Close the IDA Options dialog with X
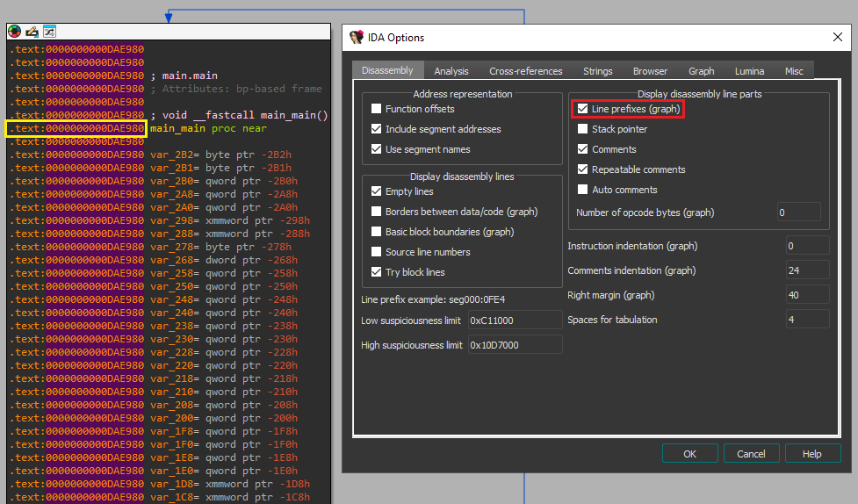This screenshot has width=858, height=504. click(836, 38)
